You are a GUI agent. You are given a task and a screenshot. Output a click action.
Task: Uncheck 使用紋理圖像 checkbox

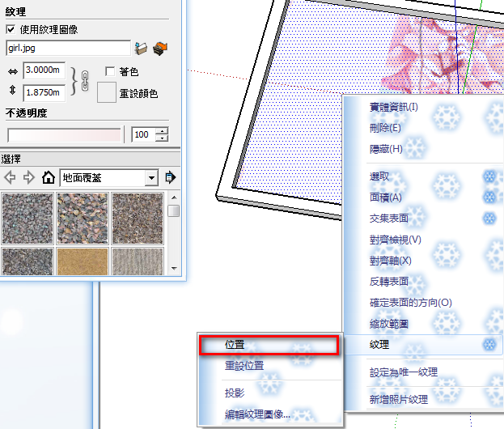[11, 30]
